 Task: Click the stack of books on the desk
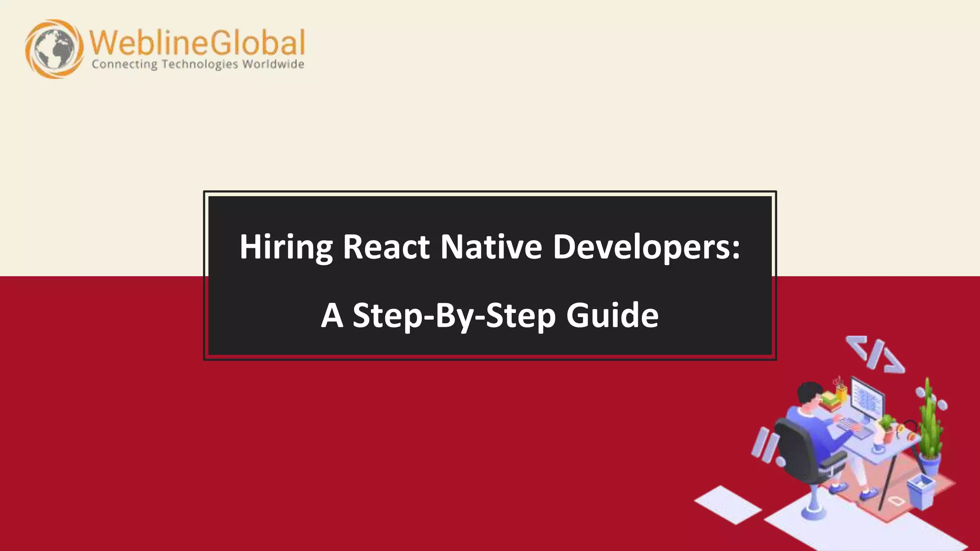[830, 401]
